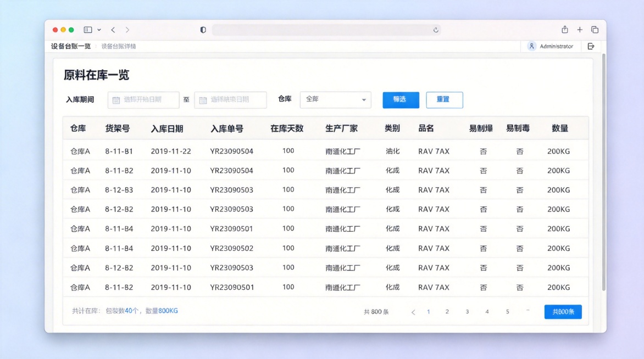Go forward with the browser forward arrow
This screenshot has width=644, height=359.
pyautogui.click(x=127, y=30)
